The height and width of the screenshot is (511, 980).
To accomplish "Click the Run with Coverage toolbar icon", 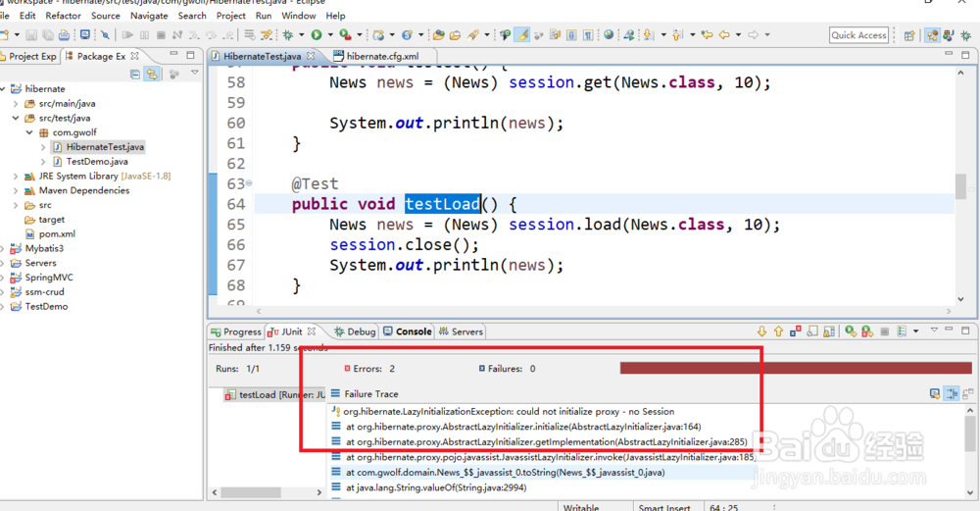I will tap(345, 35).
